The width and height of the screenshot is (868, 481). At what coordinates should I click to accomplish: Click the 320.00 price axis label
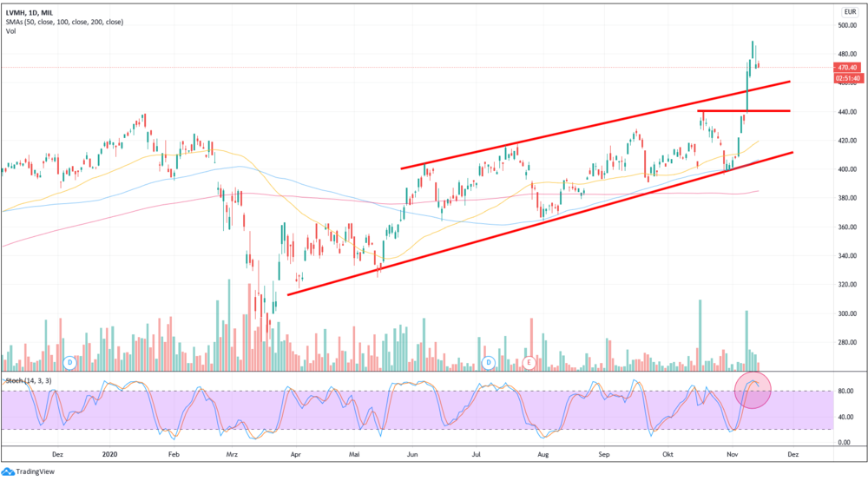[x=847, y=285]
